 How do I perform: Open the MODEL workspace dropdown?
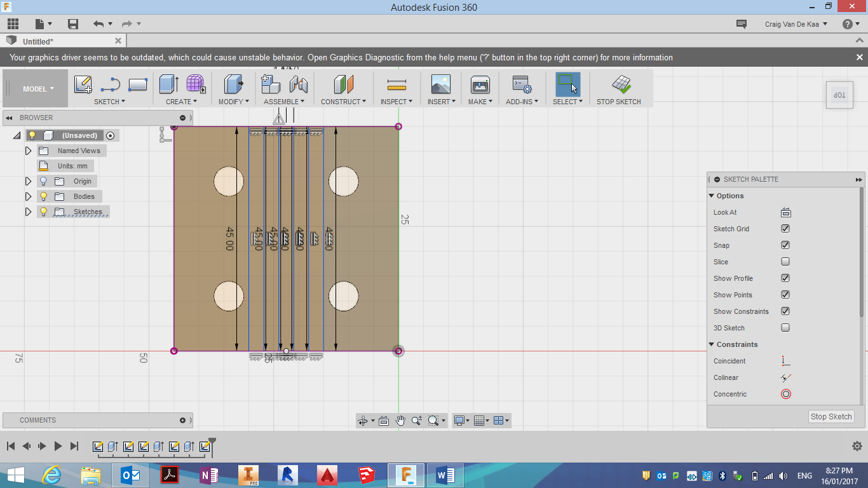pos(38,89)
